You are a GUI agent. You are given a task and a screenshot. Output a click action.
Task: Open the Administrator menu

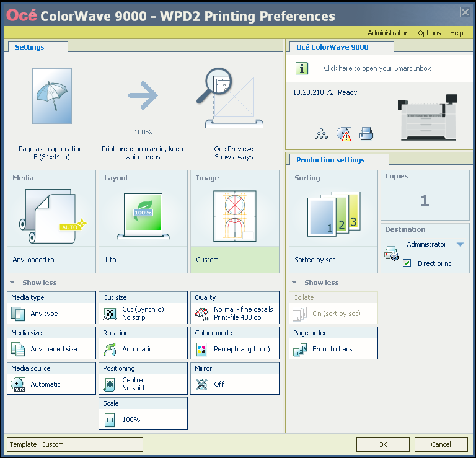click(x=387, y=33)
